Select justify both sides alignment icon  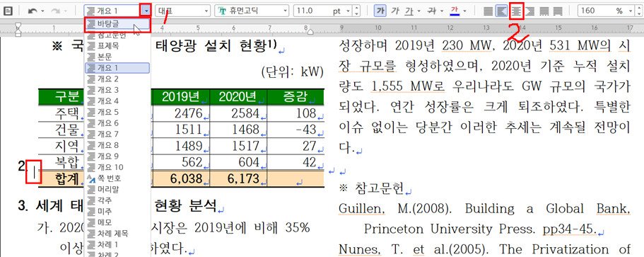point(488,11)
